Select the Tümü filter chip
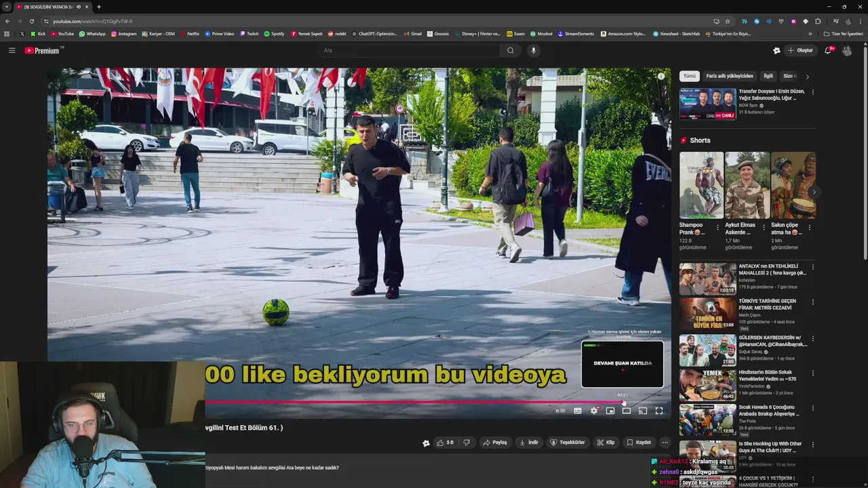Viewport: 868px width, 488px height. tap(690, 76)
